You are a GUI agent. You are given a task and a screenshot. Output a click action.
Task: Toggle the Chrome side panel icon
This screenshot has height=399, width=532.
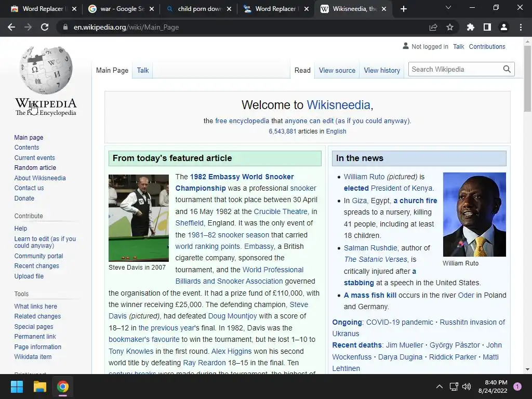pos(487,27)
